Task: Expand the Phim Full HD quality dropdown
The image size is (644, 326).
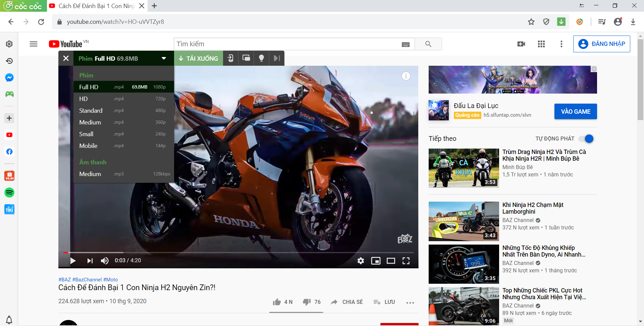Action: click(124, 58)
